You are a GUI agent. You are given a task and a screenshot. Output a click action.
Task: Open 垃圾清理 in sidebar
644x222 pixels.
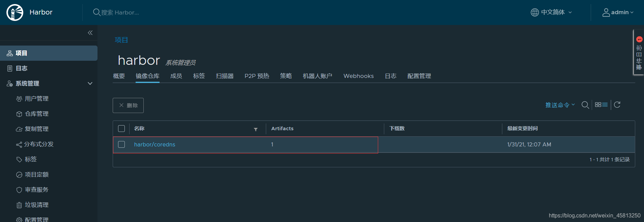pyautogui.click(x=37, y=205)
